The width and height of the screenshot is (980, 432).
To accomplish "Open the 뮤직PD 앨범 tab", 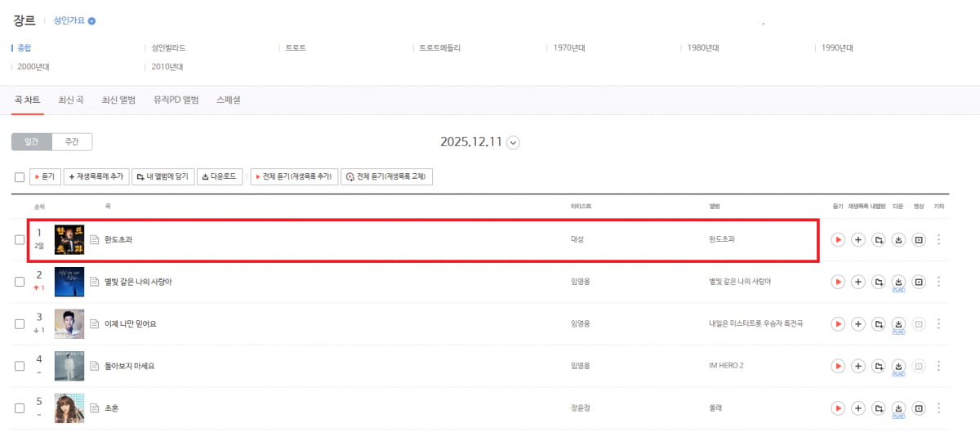I will (x=176, y=100).
